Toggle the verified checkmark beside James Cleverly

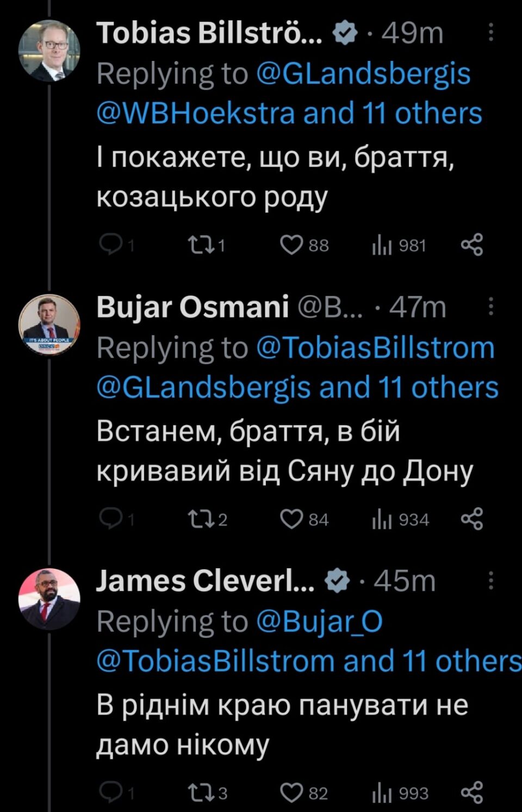pyautogui.click(x=335, y=581)
